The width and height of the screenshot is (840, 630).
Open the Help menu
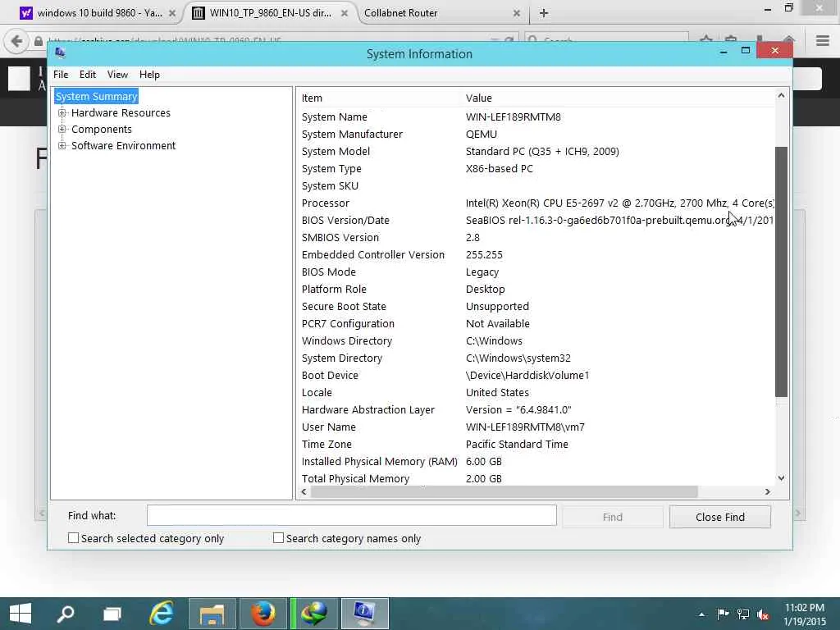pyautogui.click(x=149, y=75)
